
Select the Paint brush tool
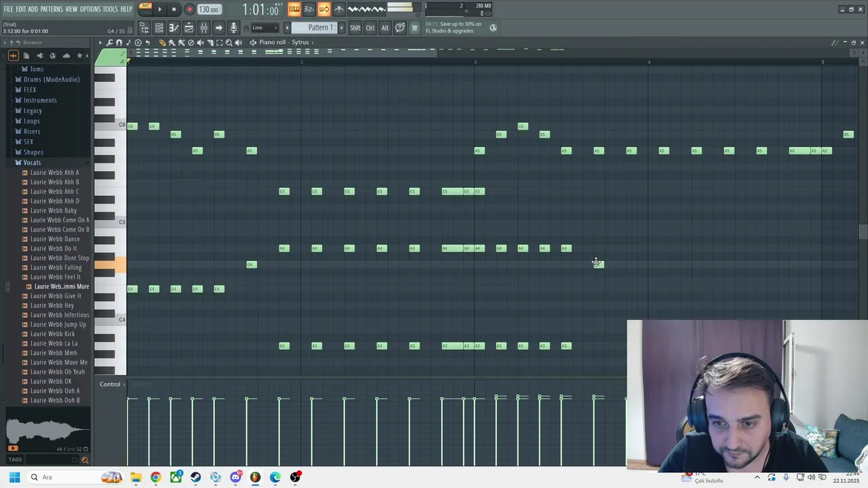point(172,43)
